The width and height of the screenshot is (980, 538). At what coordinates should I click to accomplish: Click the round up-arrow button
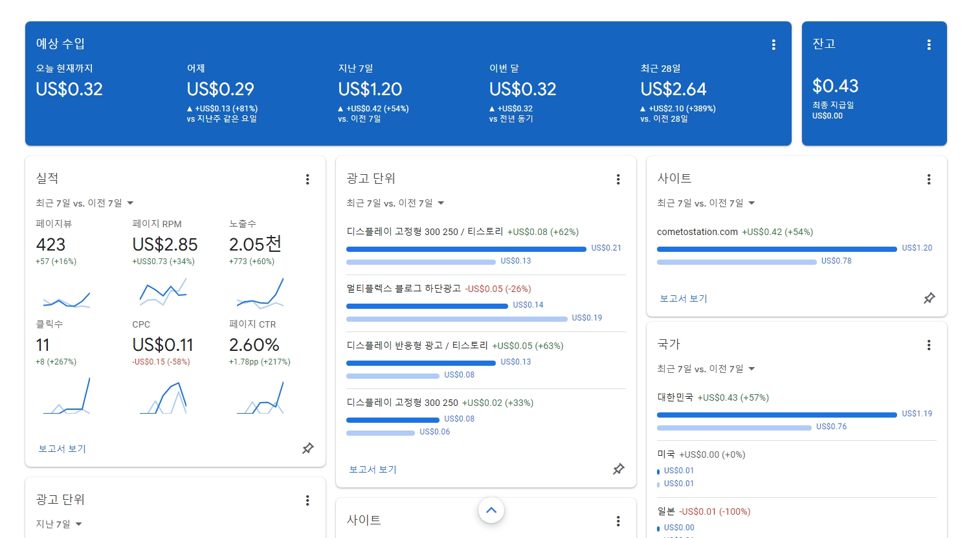[x=491, y=510]
